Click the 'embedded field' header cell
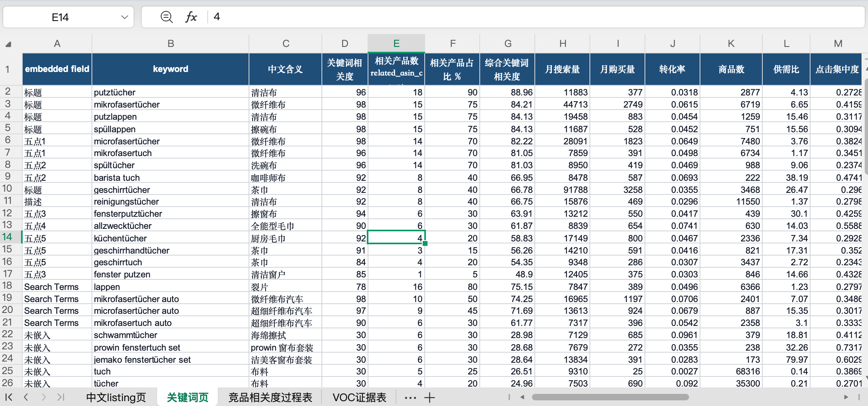Screen dimensions: 868x406 [x=57, y=69]
